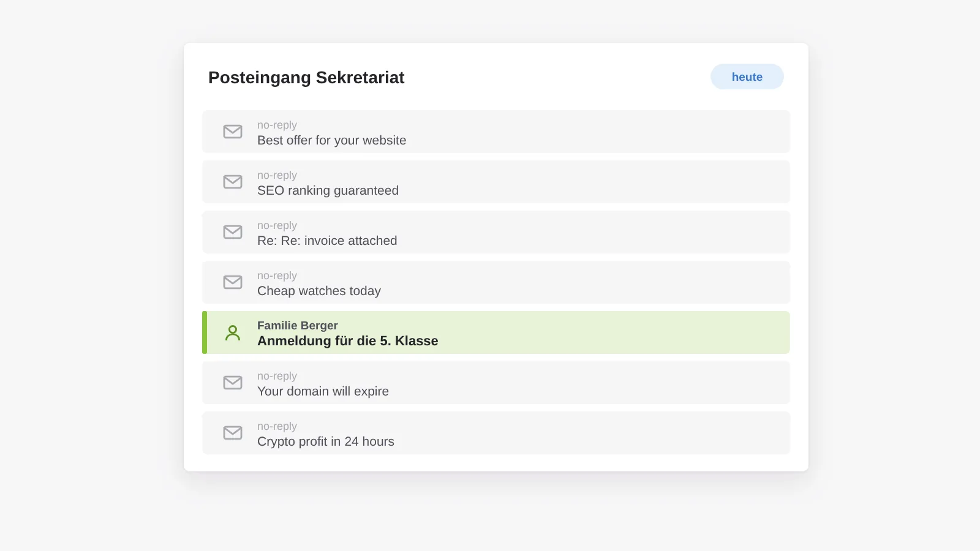Select the Cheap watches today email

496,282
